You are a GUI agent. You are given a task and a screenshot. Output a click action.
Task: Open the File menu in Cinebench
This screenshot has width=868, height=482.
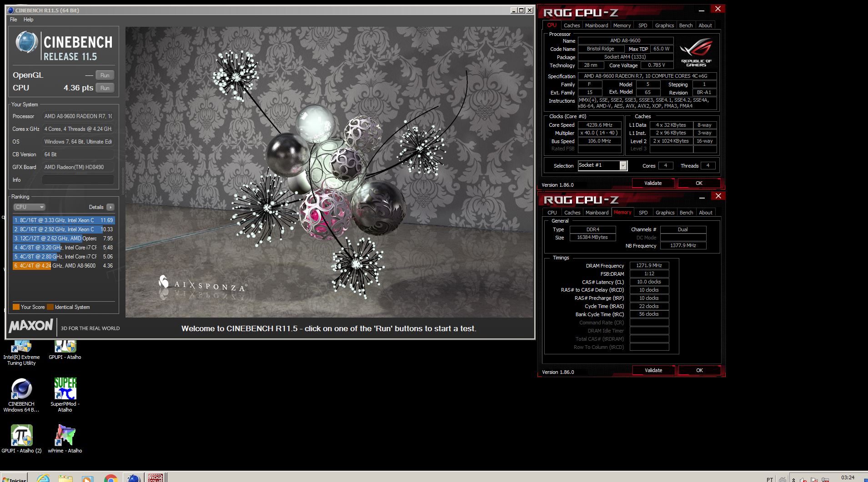[14, 20]
